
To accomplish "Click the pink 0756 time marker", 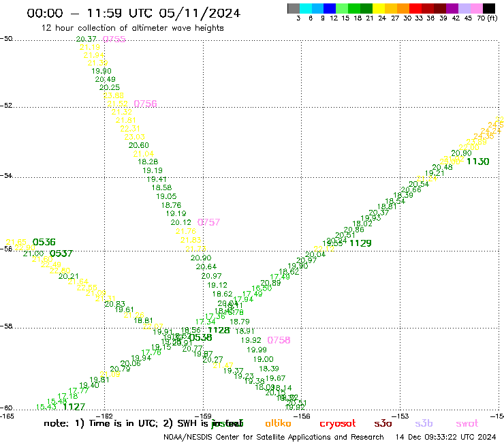I will [x=145, y=104].
